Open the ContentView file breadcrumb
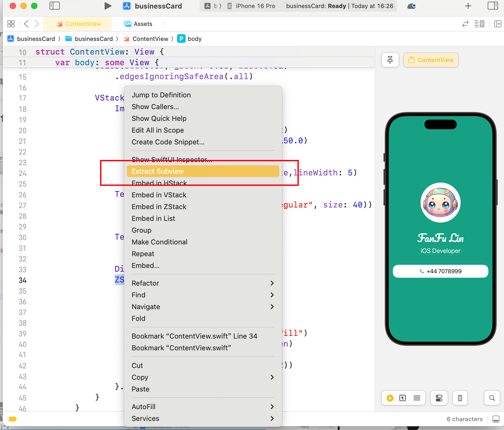Image resolution: width=504 pixels, height=430 pixels. tap(146, 39)
